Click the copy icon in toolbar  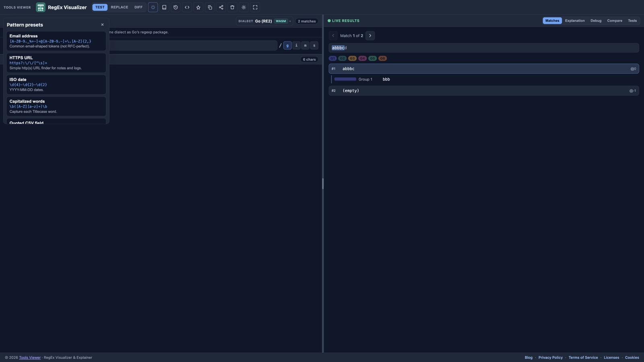(210, 7)
